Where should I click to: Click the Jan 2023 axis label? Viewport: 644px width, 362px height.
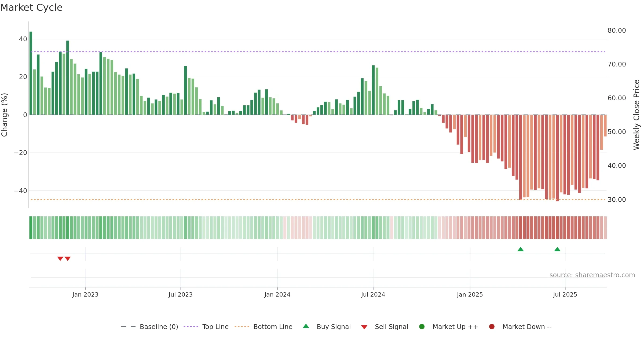tap(85, 294)
